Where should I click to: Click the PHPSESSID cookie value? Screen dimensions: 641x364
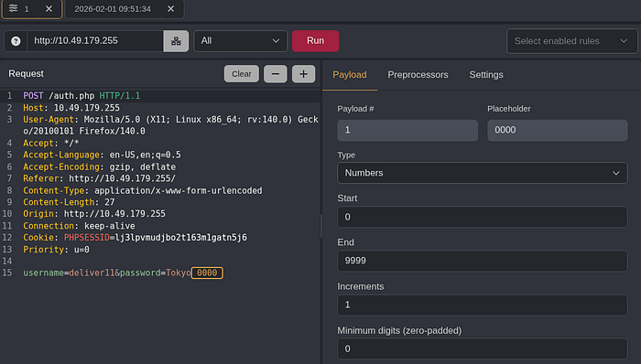click(x=181, y=238)
